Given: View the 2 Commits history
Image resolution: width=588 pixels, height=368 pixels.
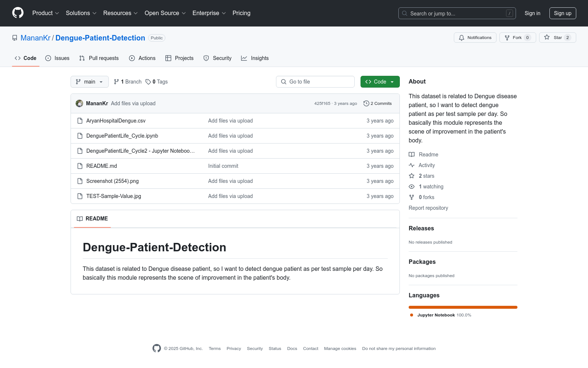Looking at the screenshot, I should pos(377,103).
